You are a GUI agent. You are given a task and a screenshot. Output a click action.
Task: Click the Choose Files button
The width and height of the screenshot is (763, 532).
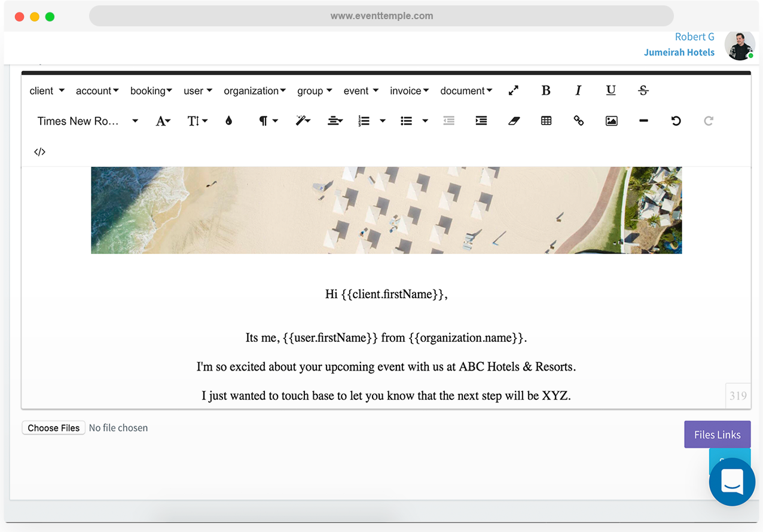[x=54, y=428]
